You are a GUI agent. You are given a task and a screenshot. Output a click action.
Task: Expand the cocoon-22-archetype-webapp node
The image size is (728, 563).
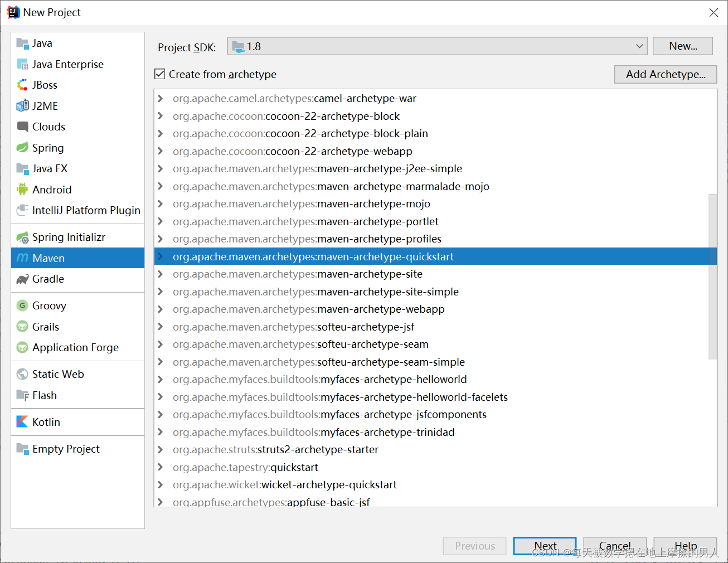click(161, 151)
